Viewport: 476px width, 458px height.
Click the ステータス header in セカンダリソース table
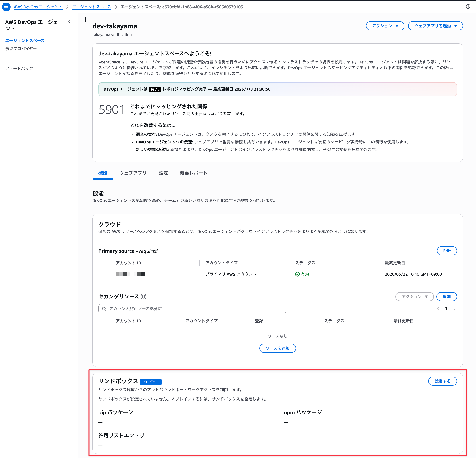[x=334, y=321]
